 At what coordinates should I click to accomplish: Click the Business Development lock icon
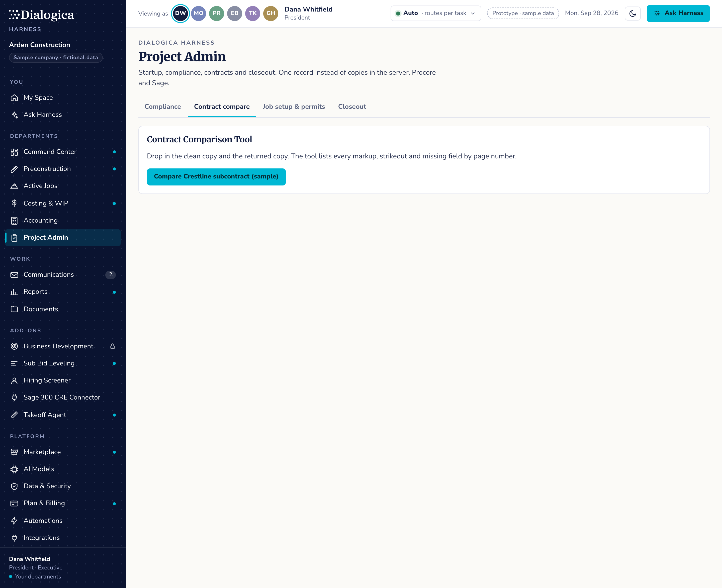point(113,346)
